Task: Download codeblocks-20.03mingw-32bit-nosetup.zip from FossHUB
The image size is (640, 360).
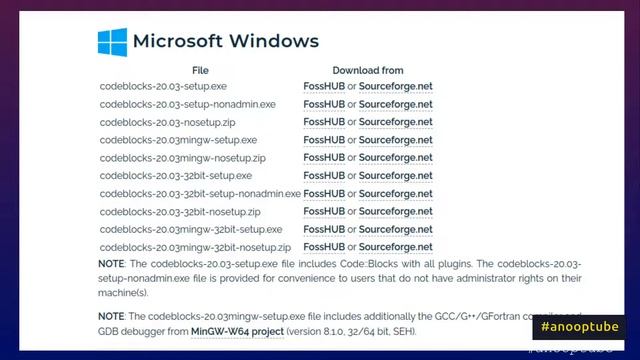Action: [324, 247]
